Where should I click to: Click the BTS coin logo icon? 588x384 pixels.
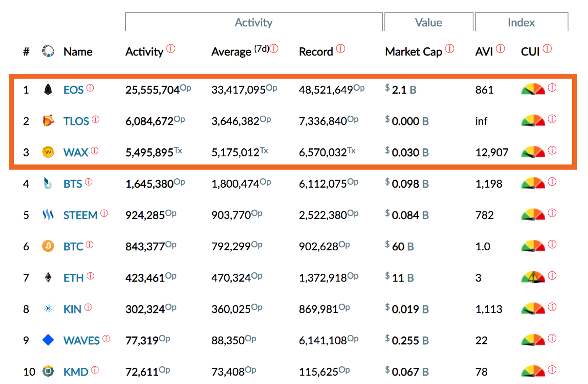pos(48,183)
